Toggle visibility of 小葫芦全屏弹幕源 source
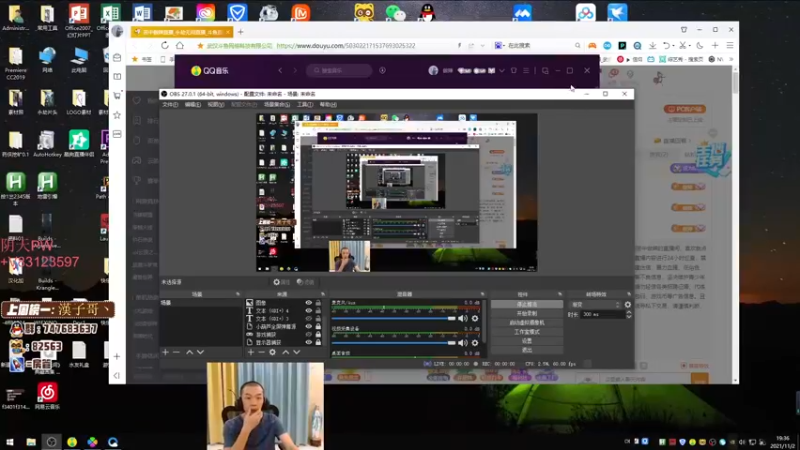Image resolution: width=800 pixels, height=450 pixels. (x=309, y=327)
